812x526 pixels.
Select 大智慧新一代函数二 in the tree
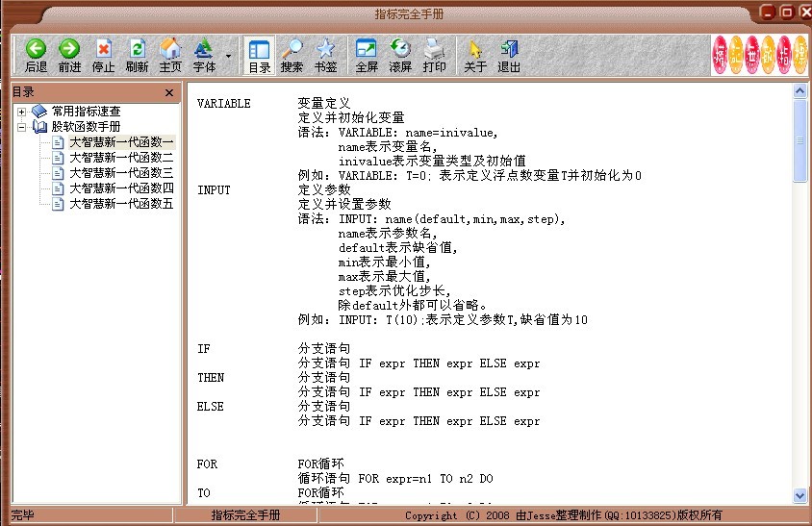click(x=120, y=158)
